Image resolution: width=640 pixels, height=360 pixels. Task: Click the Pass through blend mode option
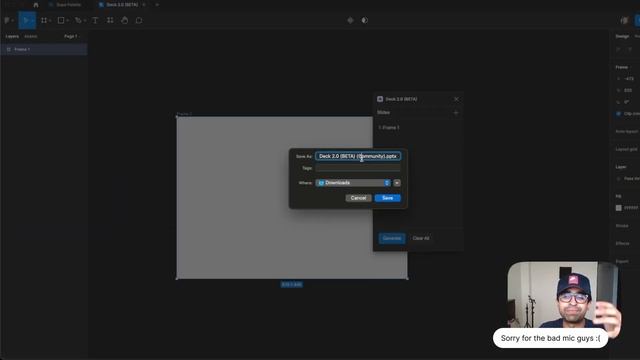[631, 179]
